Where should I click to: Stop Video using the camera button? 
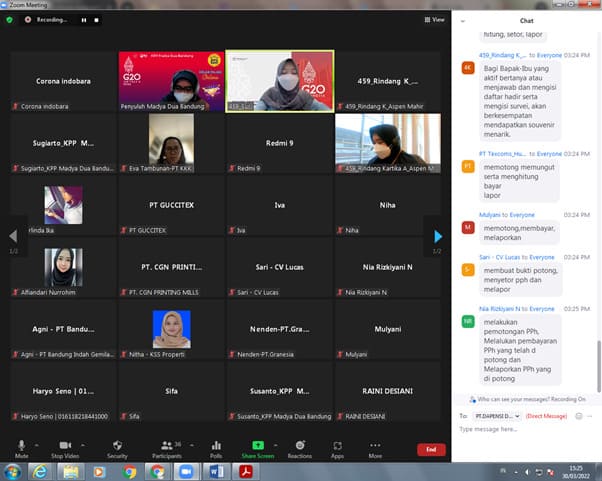click(64, 445)
